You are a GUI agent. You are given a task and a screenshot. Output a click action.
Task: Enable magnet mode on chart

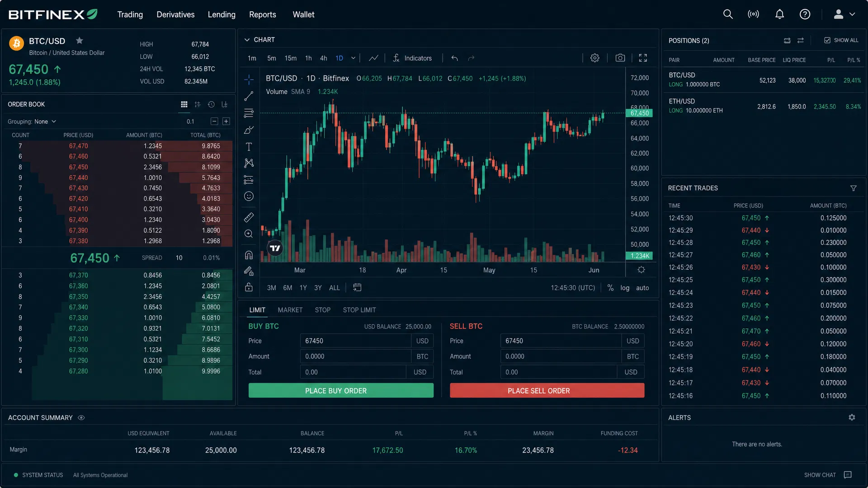(x=249, y=255)
